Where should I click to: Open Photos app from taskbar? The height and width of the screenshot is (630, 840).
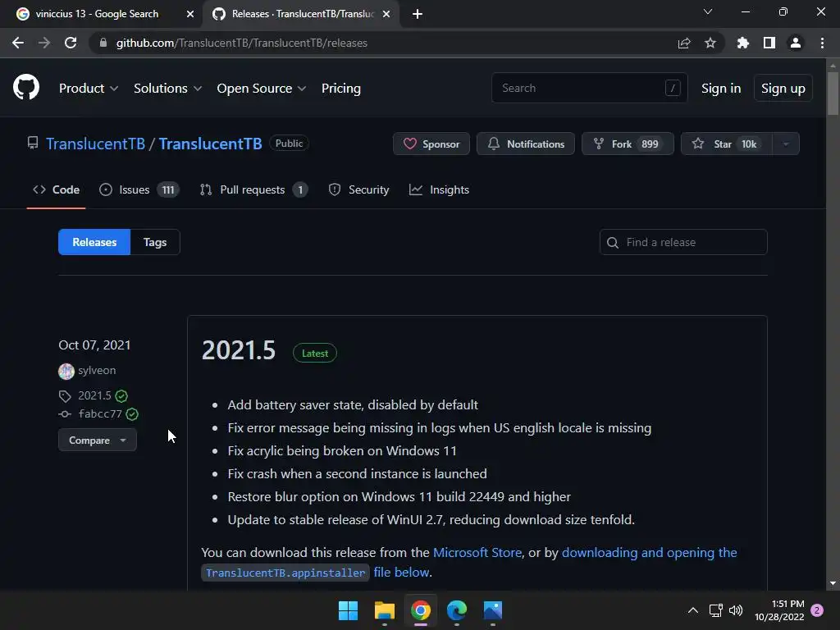493,610
